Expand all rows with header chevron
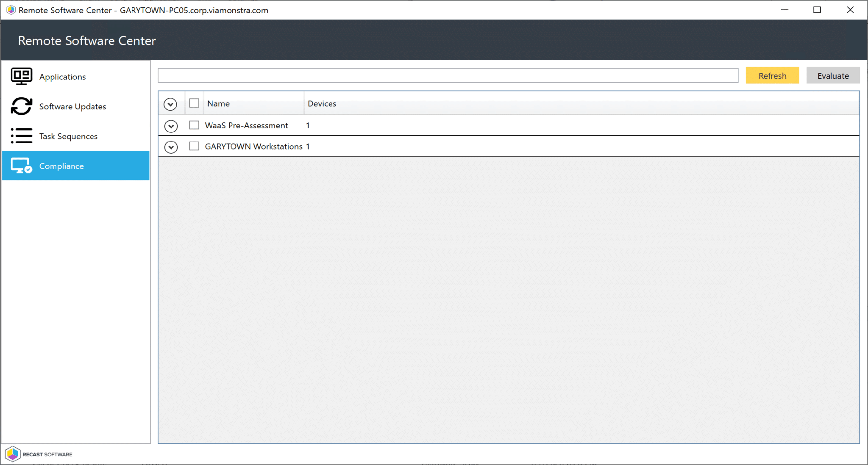The height and width of the screenshot is (465, 868). (170, 104)
